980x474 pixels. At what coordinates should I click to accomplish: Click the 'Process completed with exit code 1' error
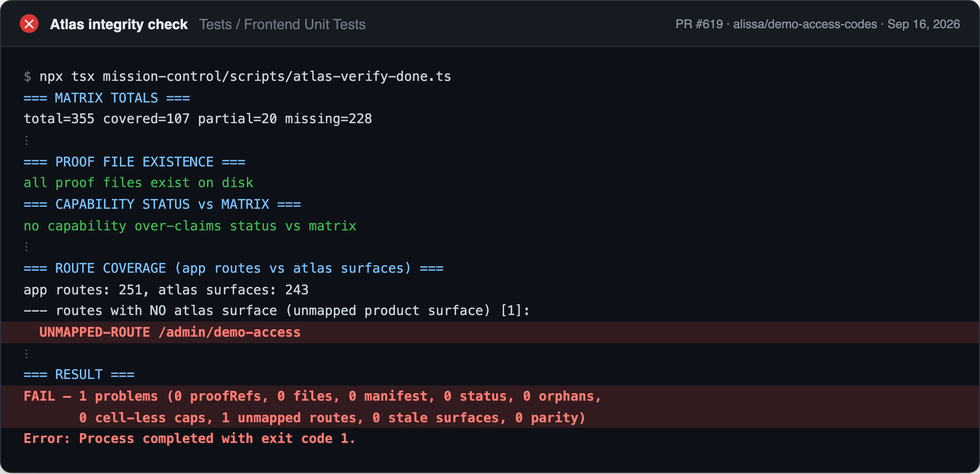tap(190, 438)
